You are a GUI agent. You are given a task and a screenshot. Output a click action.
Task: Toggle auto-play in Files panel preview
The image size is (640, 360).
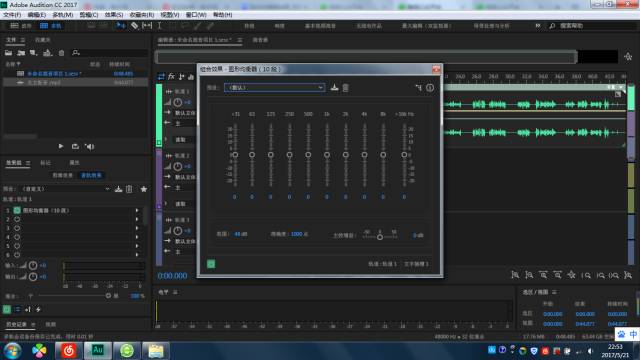pos(89,146)
